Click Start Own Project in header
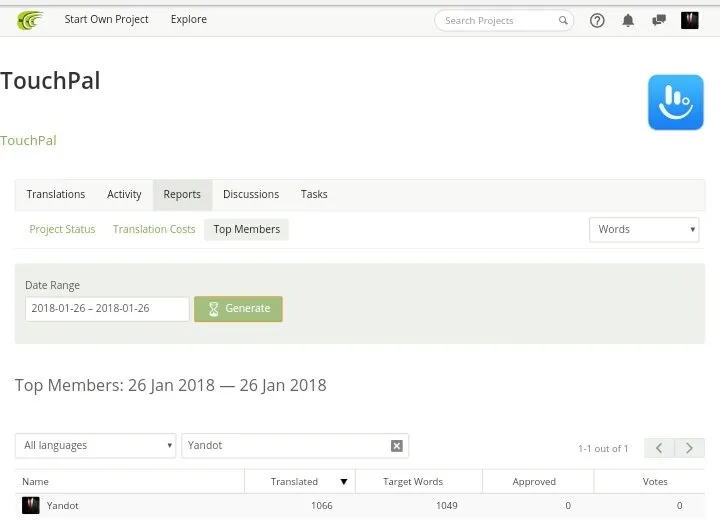This screenshot has height=521, width=720. [106, 20]
